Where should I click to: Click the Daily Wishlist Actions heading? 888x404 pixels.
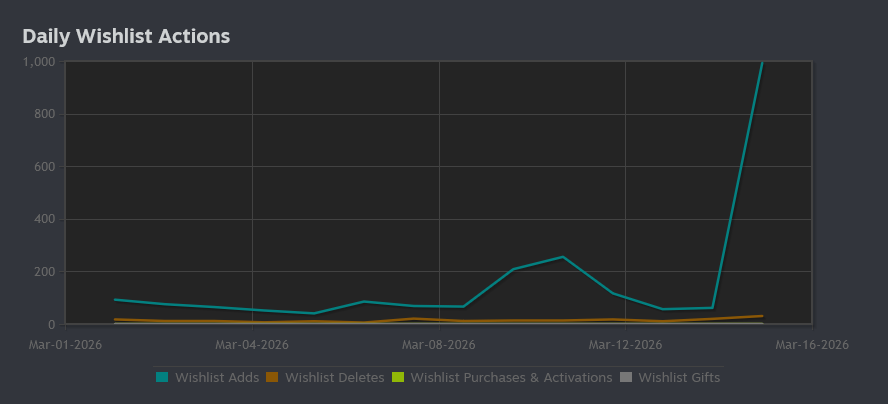click(x=126, y=36)
